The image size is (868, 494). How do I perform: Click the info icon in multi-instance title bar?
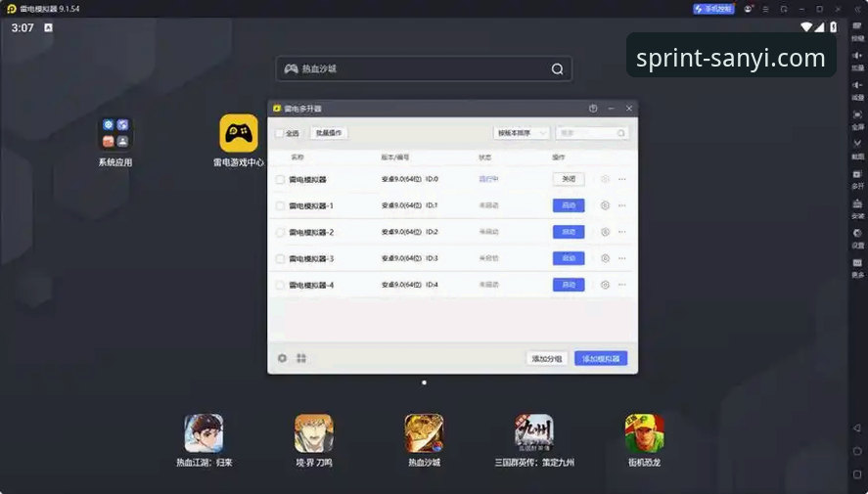coord(593,109)
